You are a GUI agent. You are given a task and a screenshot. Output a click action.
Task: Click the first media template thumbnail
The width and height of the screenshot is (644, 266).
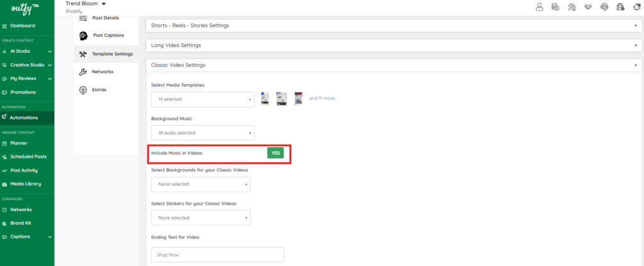[265, 99]
